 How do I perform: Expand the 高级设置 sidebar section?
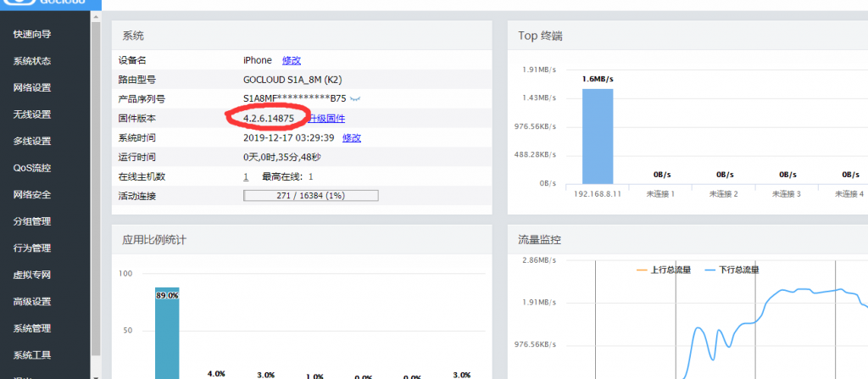(x=32, y=302)
